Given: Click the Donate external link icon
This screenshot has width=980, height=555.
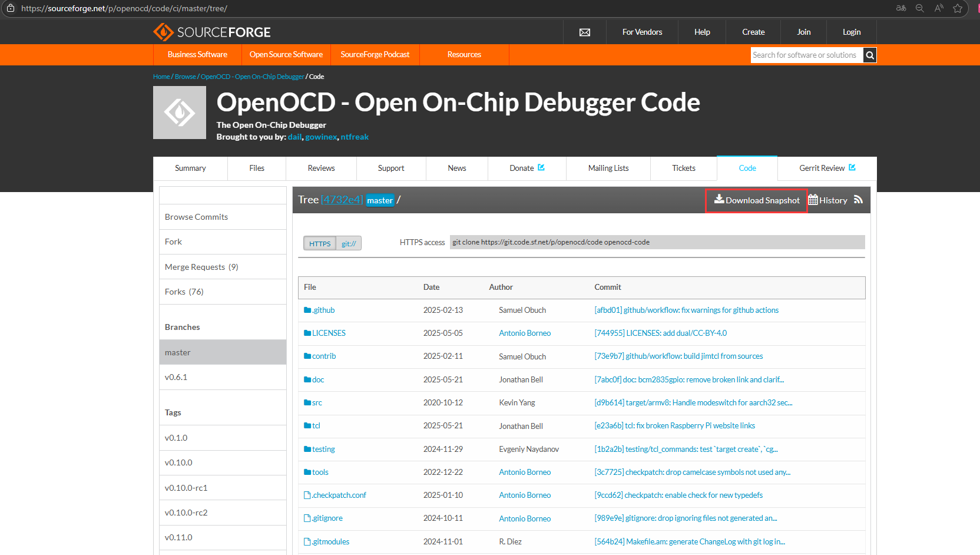Looking at the screenshot, I should (541, 167).
